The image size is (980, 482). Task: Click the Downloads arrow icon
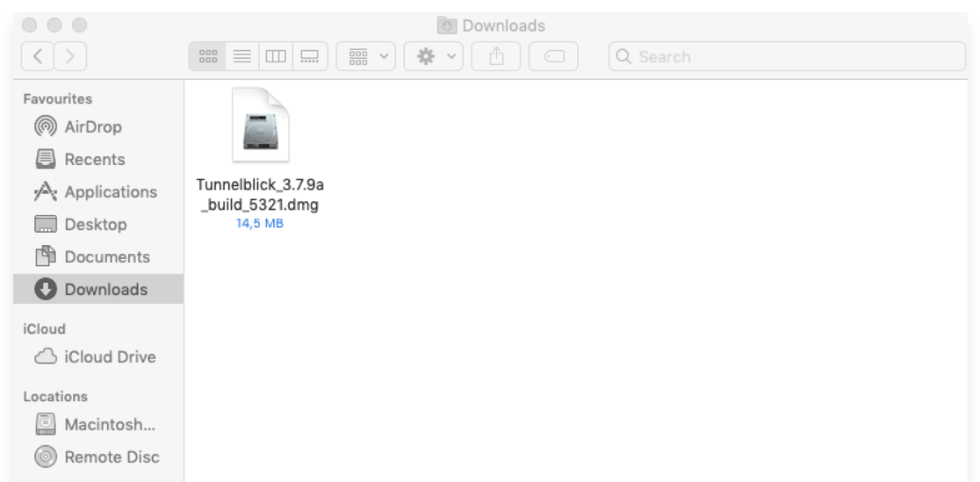[x=46, y=289]
